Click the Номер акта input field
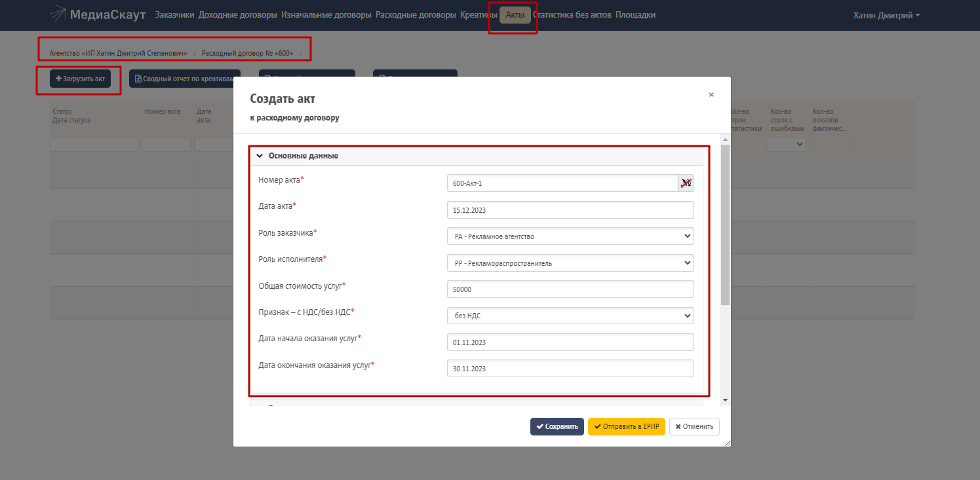 pyautogui.click(x=562, y=183)
